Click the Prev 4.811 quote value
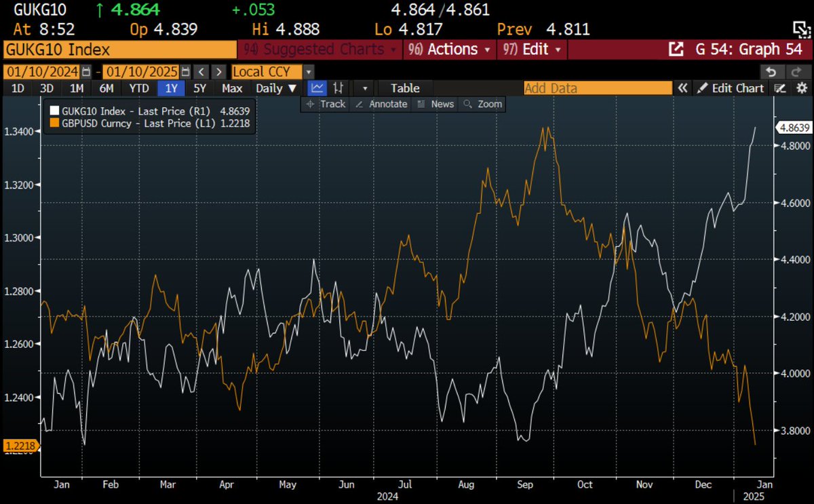The image size is (814, 504). pos(544,29)
